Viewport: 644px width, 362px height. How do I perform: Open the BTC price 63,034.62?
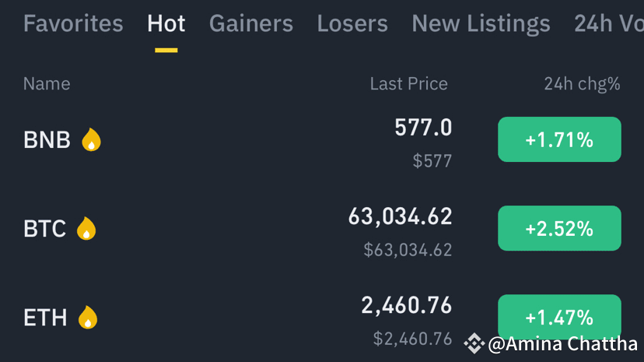400,216
